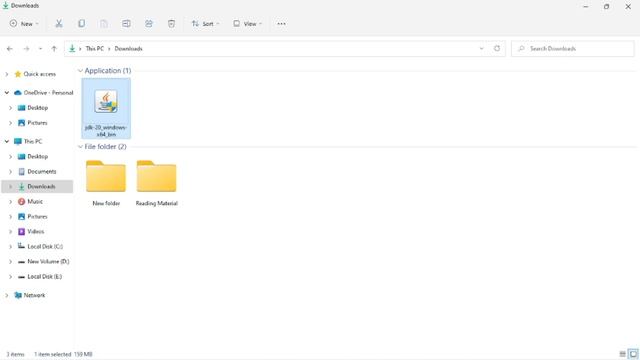Screen dimensions: 640x360
Task: Collapse the File folder (2) group
Action: pos(80,147)
